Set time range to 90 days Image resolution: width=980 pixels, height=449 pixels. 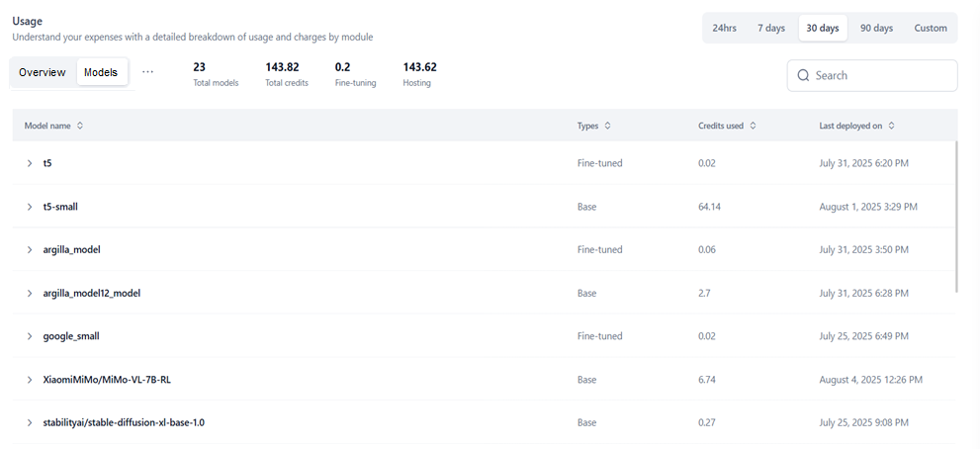(876, 28)
